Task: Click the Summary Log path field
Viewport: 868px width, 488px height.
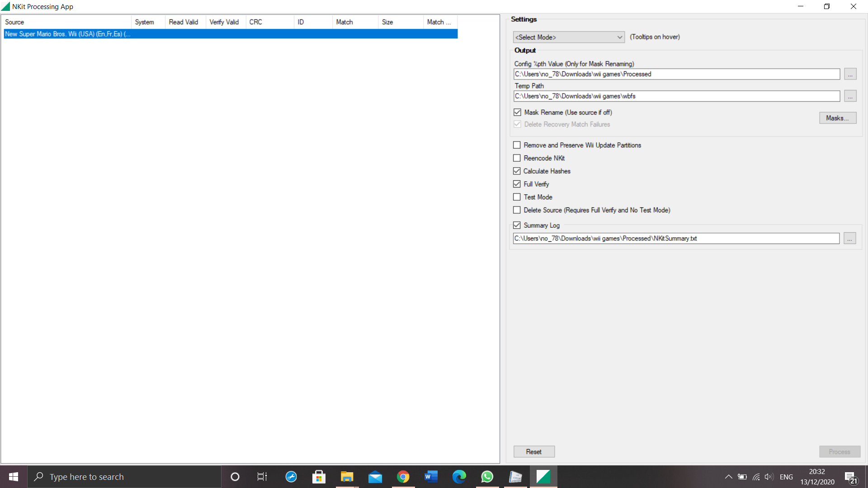Action: pos(676,239)
